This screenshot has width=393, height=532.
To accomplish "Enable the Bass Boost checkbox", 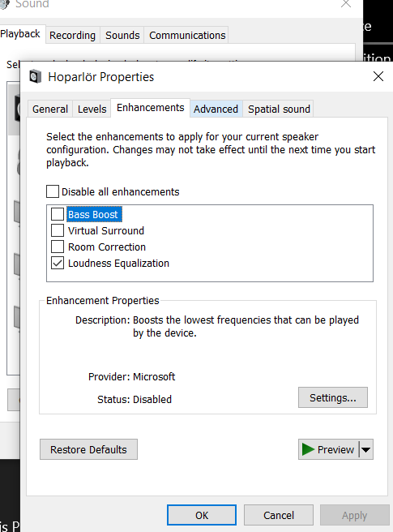I will click(58, 214).
